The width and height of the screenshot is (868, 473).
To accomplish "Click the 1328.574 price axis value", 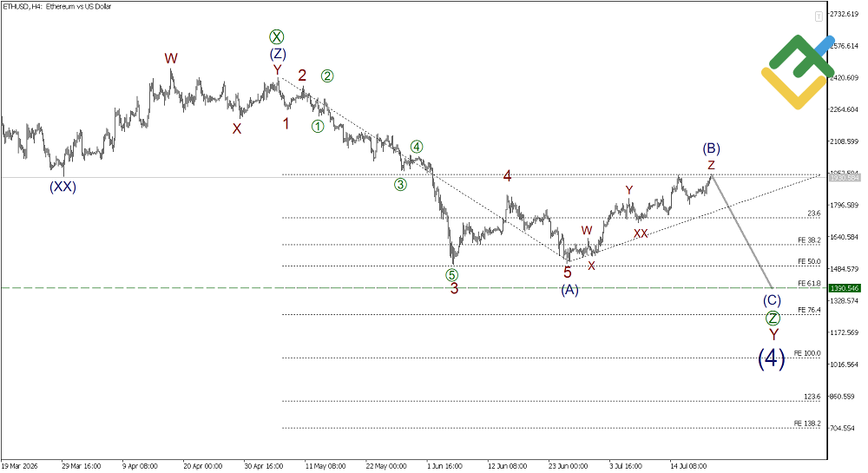I will pos(845,301).
